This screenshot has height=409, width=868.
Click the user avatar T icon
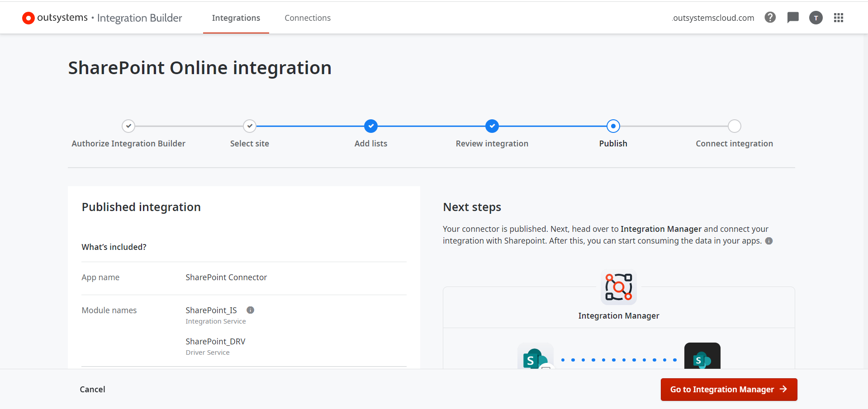pos(816,18)
